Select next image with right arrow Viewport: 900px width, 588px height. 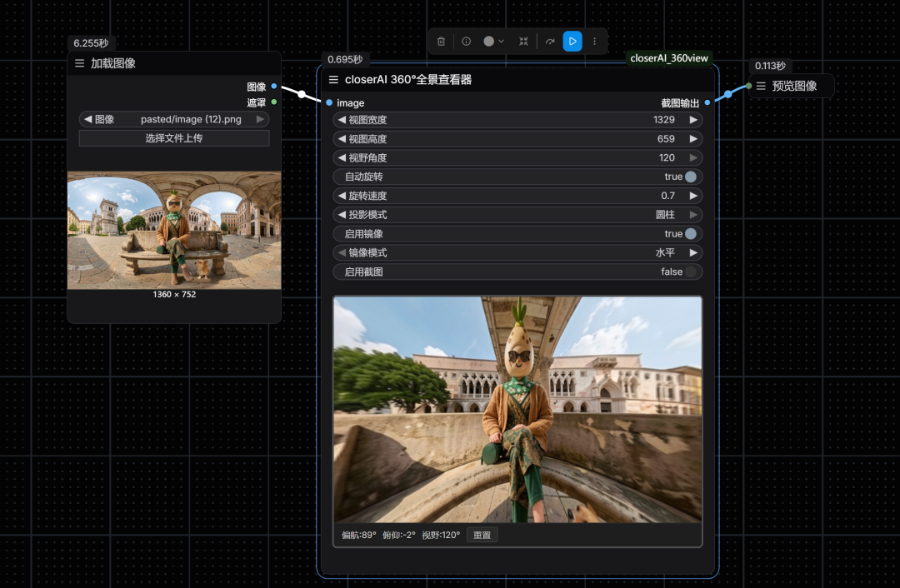coord(260,119)
